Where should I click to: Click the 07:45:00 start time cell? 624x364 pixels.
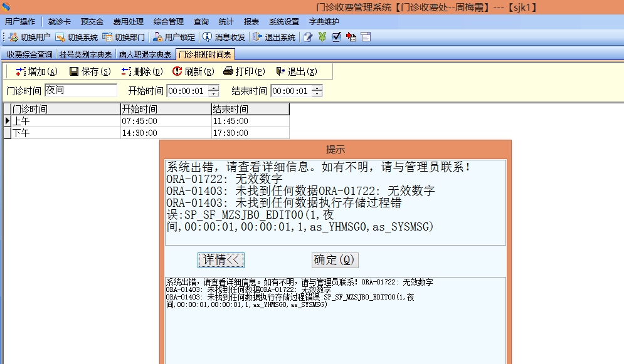point(166,121)
